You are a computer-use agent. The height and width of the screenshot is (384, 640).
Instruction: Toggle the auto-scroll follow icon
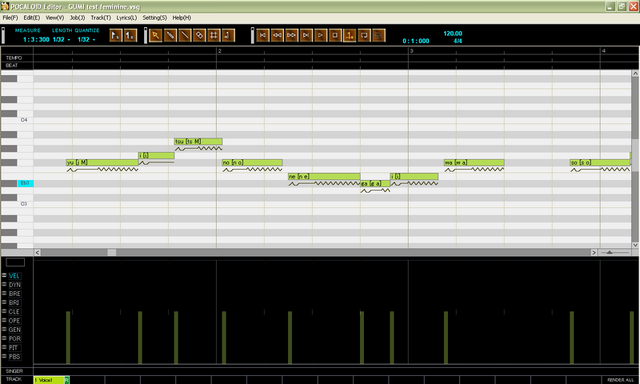pyautogui.click(x=349, y=36)
